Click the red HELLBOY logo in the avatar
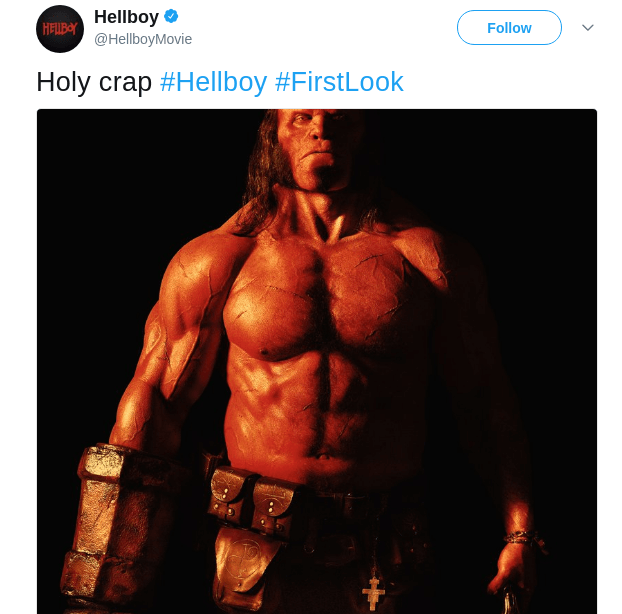622x614 pixels. click(x=60, y=28)
